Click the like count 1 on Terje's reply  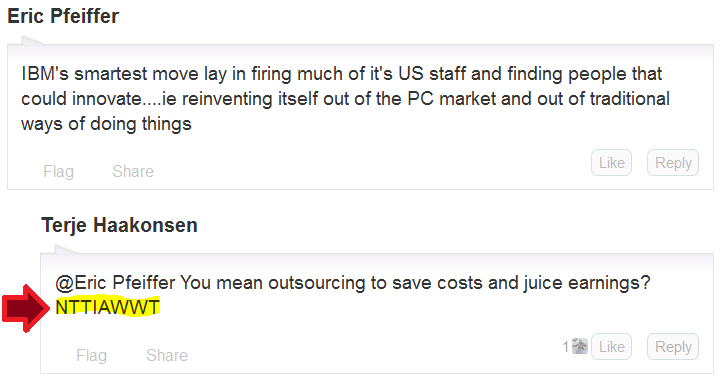click(566, 346)
